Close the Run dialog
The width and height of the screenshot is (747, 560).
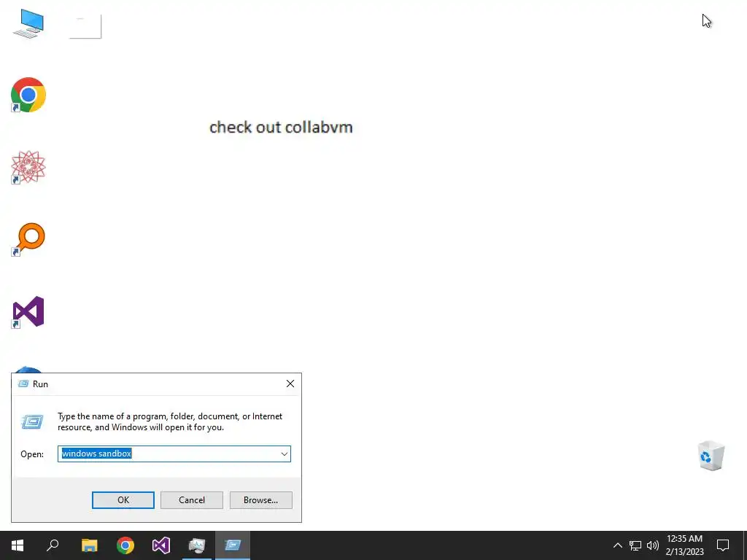[290, 384]
